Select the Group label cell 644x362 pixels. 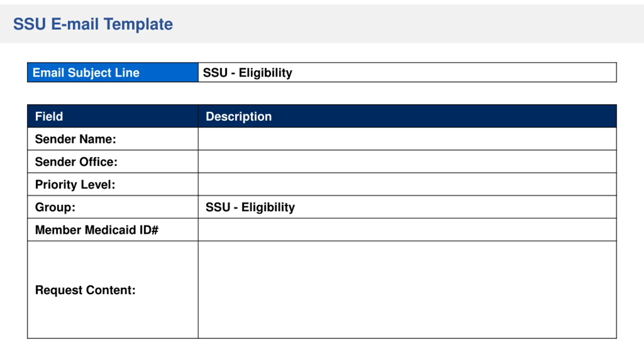(x=113, y=207)
